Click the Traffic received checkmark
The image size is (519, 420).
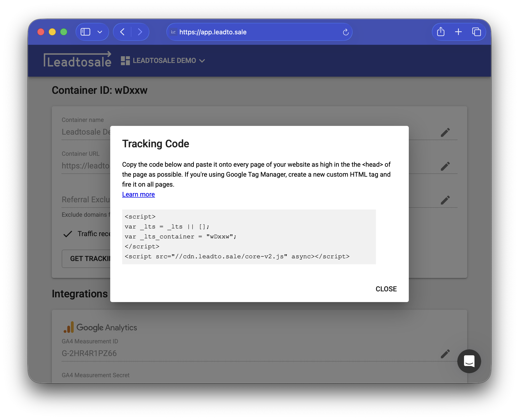point(67,234)
